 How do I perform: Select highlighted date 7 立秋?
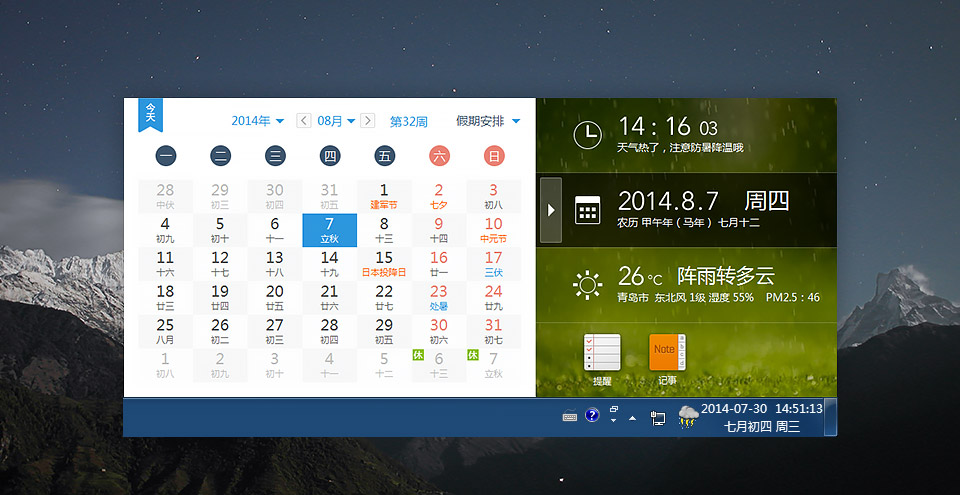[x=329, y=230]
